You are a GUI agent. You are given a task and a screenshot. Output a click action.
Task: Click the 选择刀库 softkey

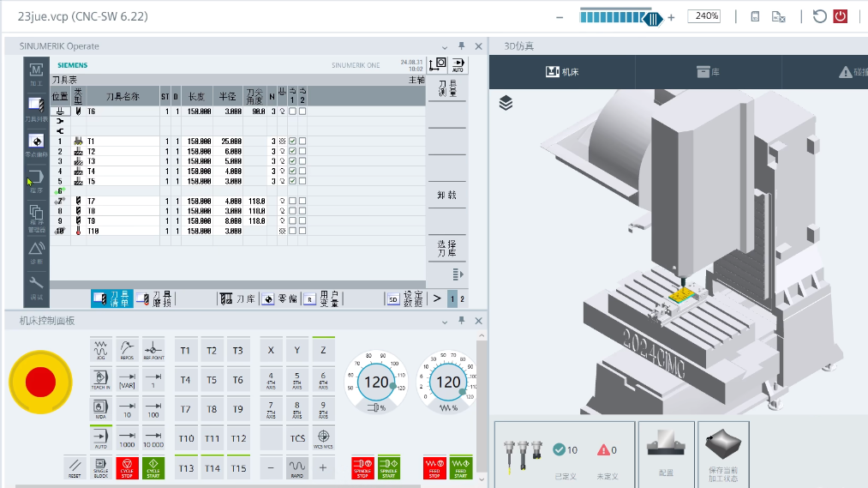pos(446,249)
